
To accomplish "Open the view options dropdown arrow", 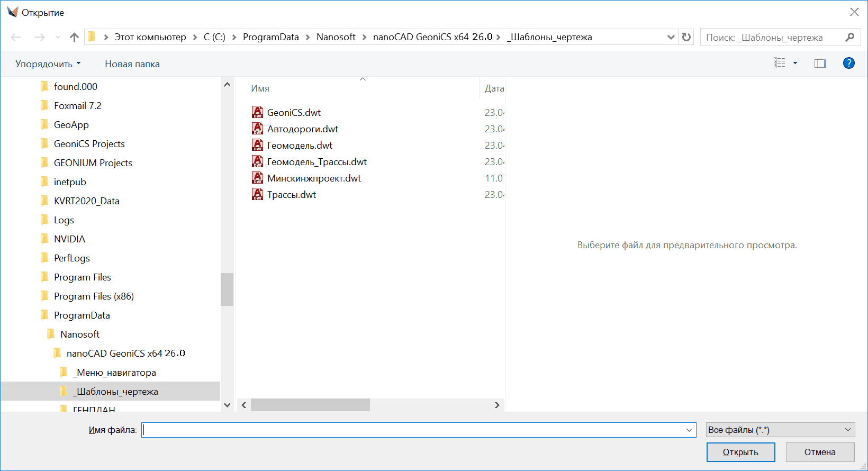I will (795, 64).
